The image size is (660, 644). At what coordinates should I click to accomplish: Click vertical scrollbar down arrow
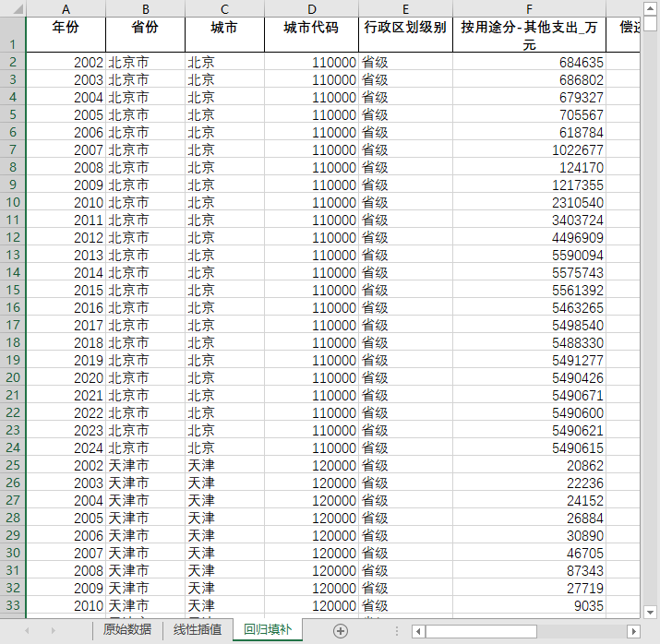tap(650, 612)
